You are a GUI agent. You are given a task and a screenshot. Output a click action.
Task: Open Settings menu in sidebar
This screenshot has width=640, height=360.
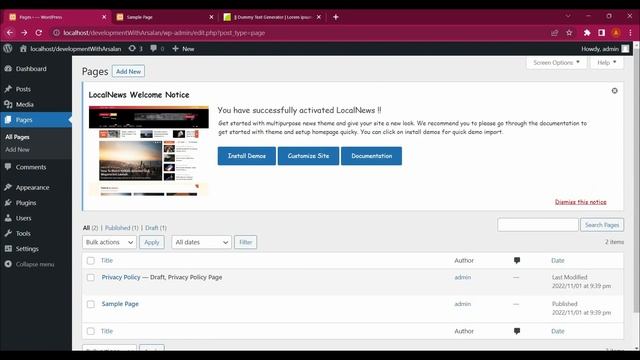(27, 249)
